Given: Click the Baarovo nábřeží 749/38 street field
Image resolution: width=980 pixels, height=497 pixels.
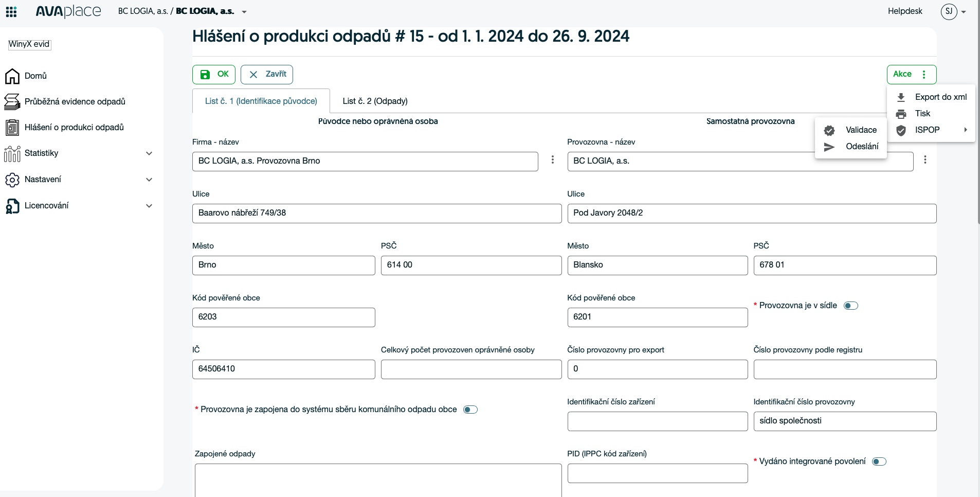Looking at the screenshot, I should coord(377,214).
